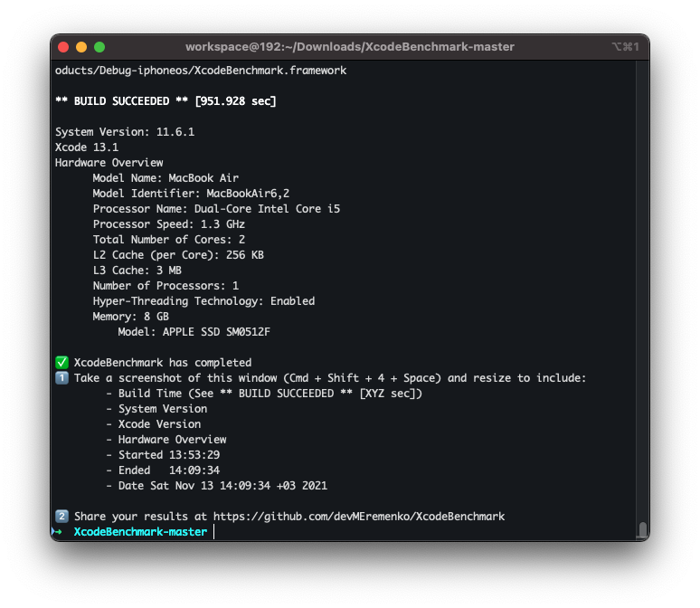Click the '- Xcode Version' bullet item
This screenshot has height=608, width=700.
coord(154,424)
